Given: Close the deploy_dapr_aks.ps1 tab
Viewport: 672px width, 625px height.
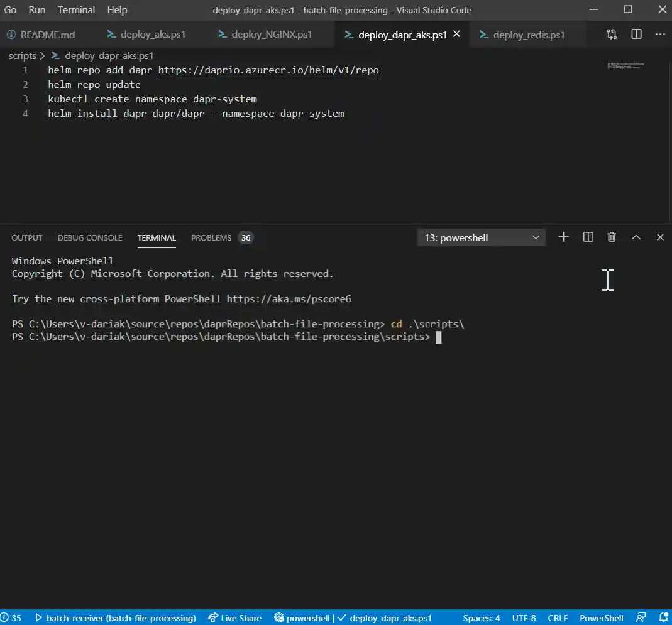Looking at the screenshot, I should point(457,34).
